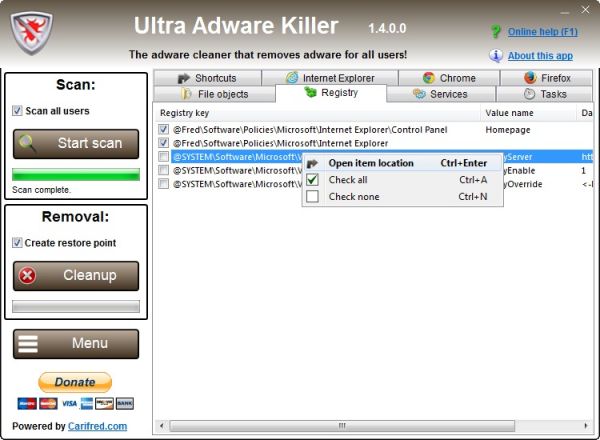
Task: Check the @SYSTEM row with value yOverride
Action: 163,184
